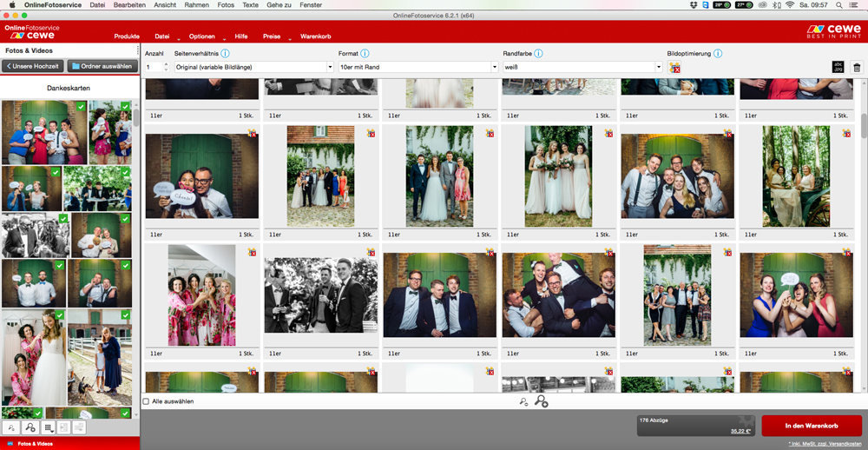
Task: Expand the Optionen toolbar dropdown arrow
Action: tap(224, 40)
